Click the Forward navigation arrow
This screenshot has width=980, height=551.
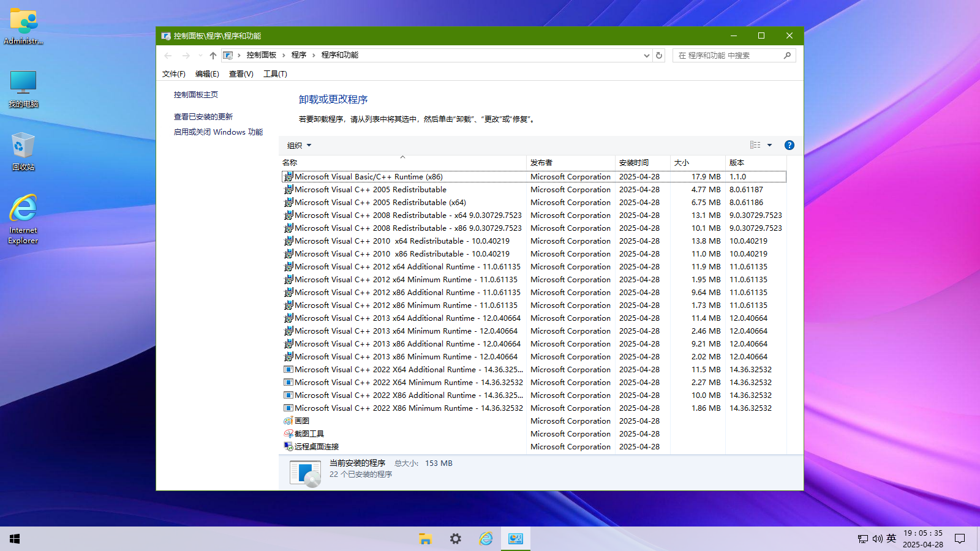(186, 56)
